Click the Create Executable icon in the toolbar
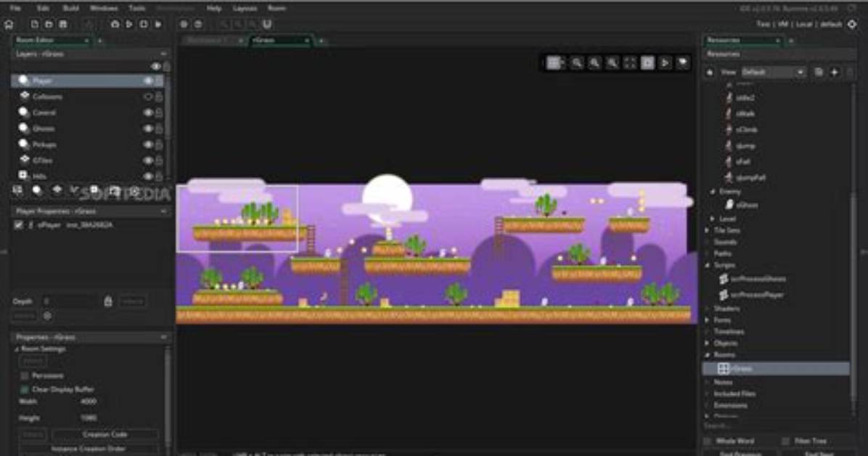 pyautogui.click(x=89, y=25)
